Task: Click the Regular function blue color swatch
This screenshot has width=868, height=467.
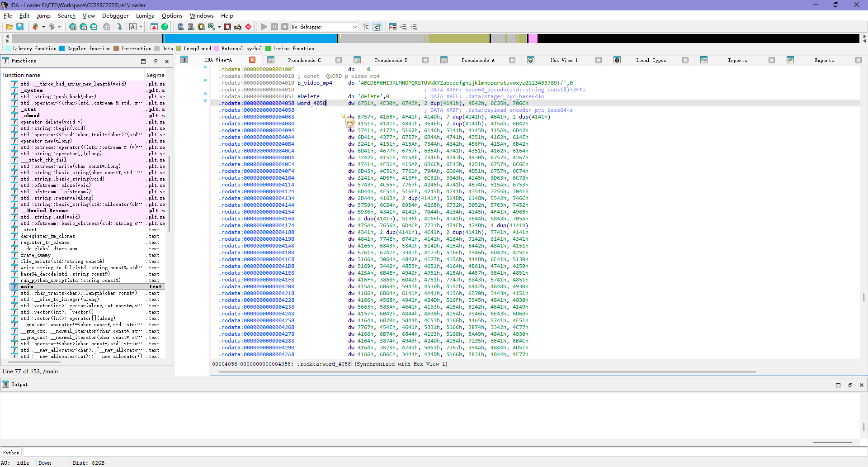Action: tap(62, 49)
